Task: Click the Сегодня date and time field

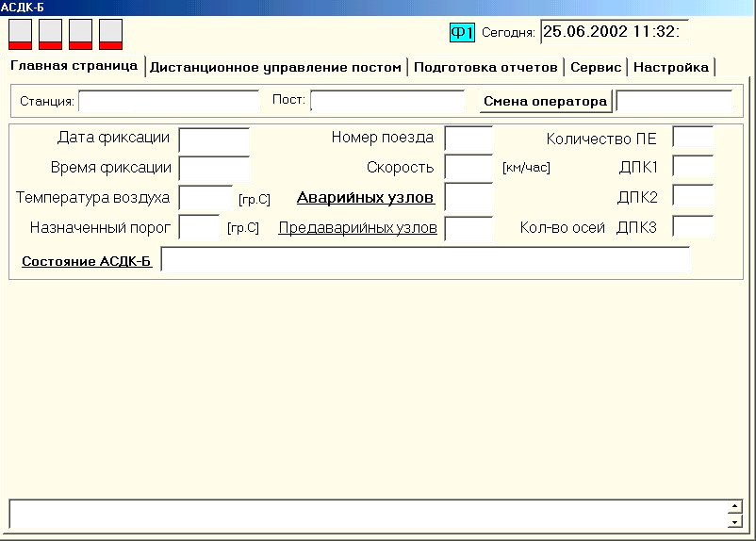Action: (615, 32)
